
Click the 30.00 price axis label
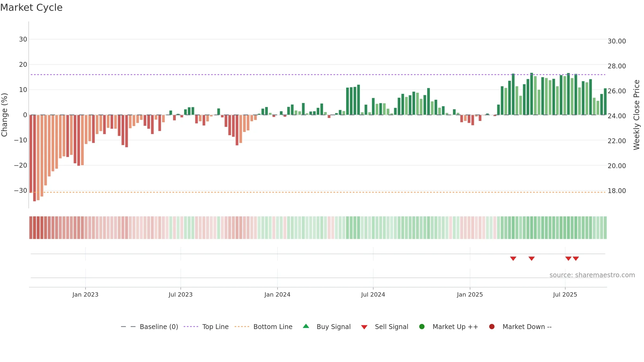(617, 41)
